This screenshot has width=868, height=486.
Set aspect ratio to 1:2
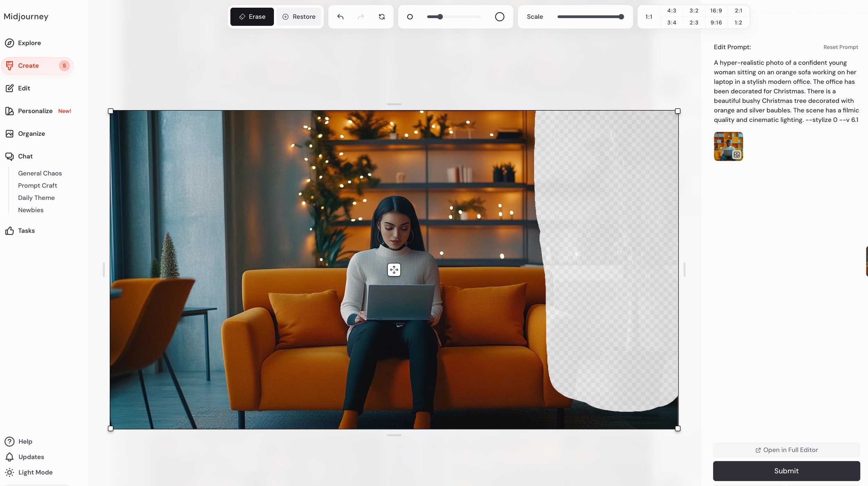coord(738,23)
